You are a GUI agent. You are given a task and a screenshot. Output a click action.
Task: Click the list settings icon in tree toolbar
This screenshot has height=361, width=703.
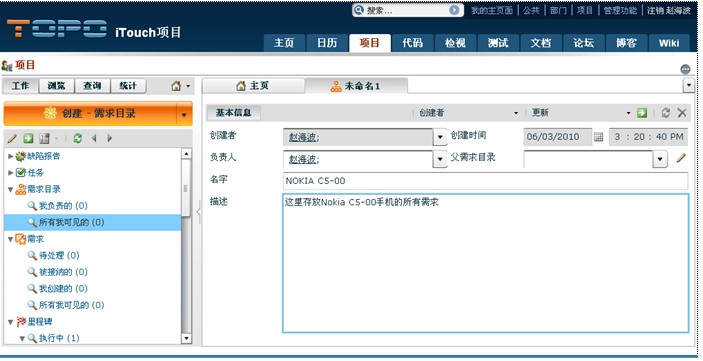click(x=44, y=139)
